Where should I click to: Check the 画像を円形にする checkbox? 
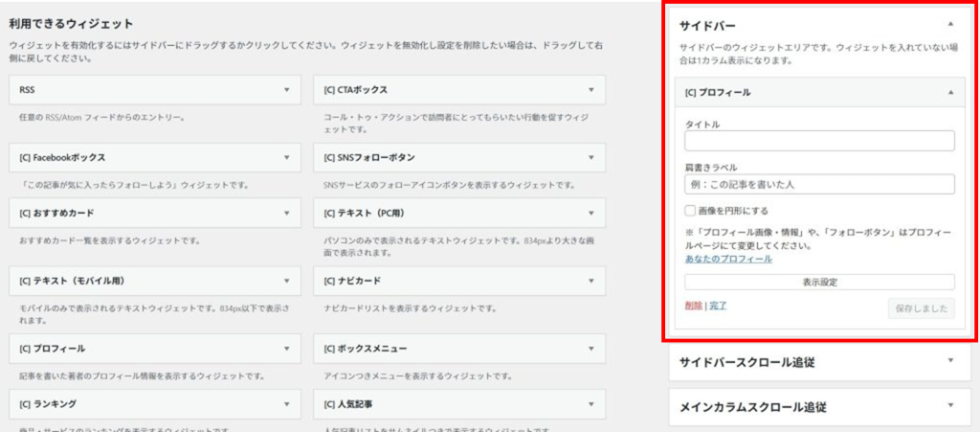690,211
